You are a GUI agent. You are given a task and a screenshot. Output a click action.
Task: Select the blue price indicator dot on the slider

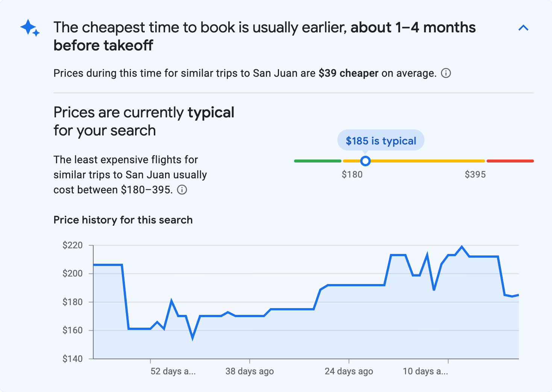[365, 161]
